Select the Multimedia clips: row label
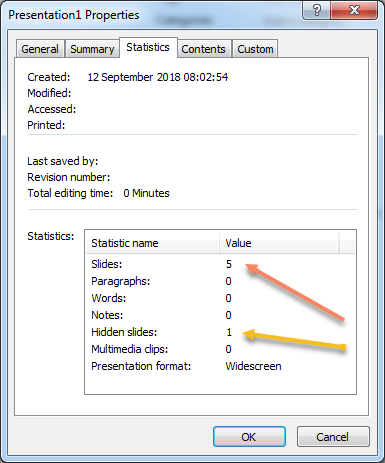Image resolution: width=385 pixels, height=463 pixels. pos(130,349)
